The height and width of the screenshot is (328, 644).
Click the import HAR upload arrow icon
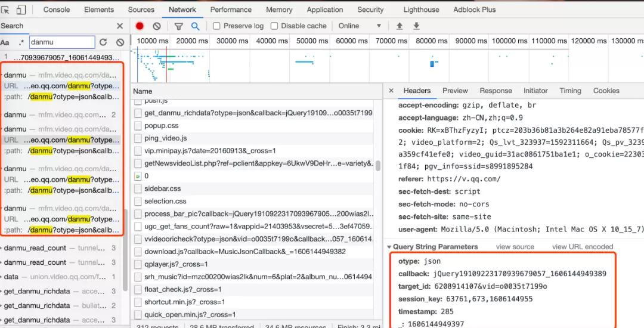(400, 26)
